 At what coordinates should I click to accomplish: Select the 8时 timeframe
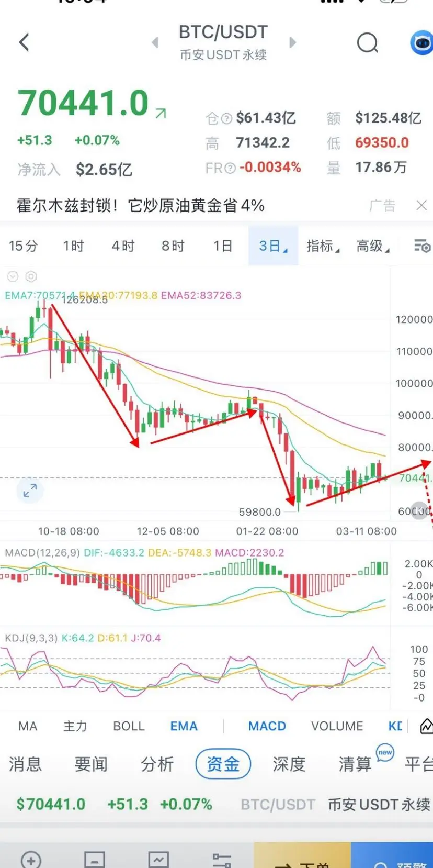(173, 246)
